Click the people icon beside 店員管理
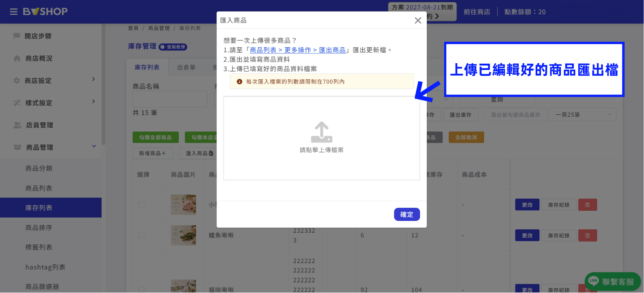This screenshot has width=644, height=293. click(x=17, y=125)
